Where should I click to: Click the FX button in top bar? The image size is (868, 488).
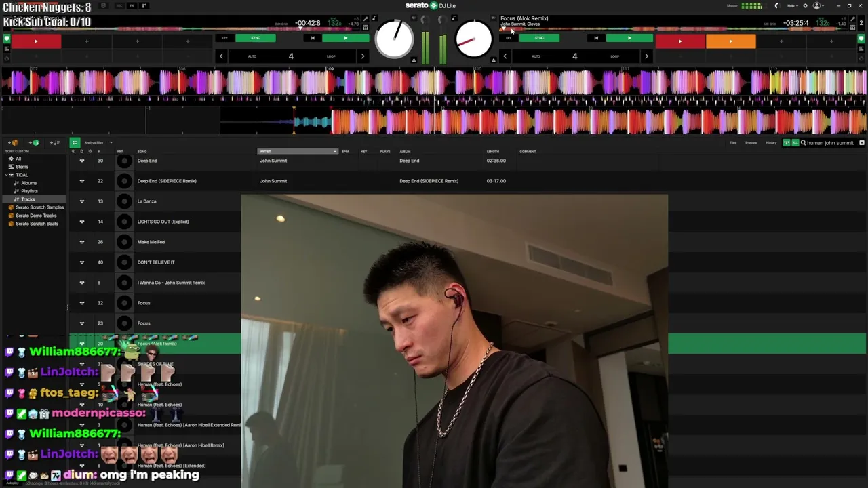[x=132, y=6]
